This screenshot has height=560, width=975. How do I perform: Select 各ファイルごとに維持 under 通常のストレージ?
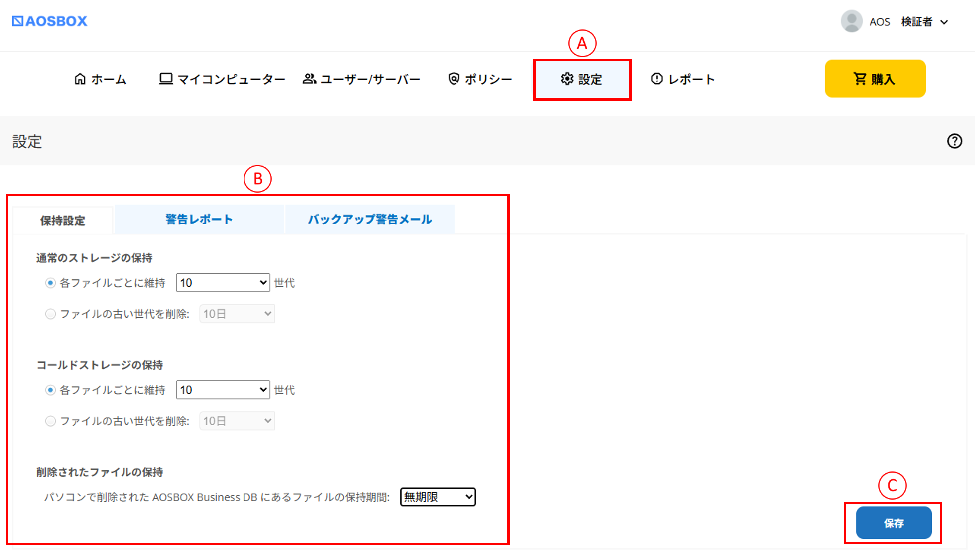50,283
